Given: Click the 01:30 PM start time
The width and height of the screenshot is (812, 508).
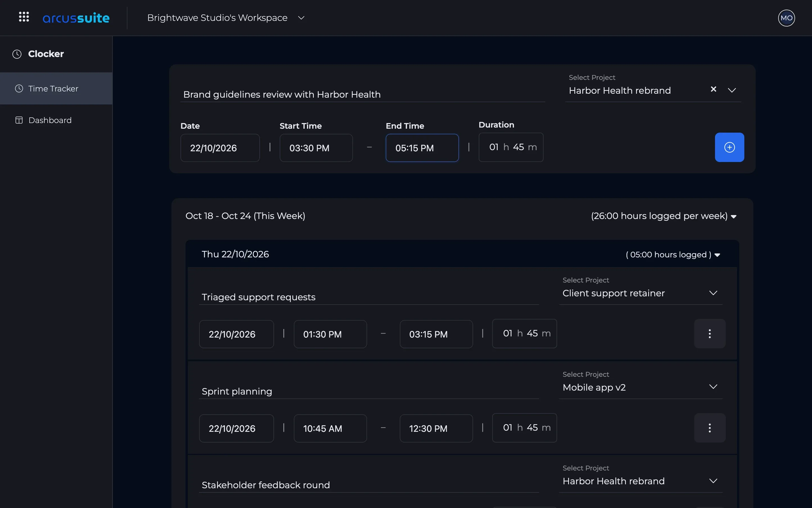Looking at the screenshot, I should [x=330, y=334].
